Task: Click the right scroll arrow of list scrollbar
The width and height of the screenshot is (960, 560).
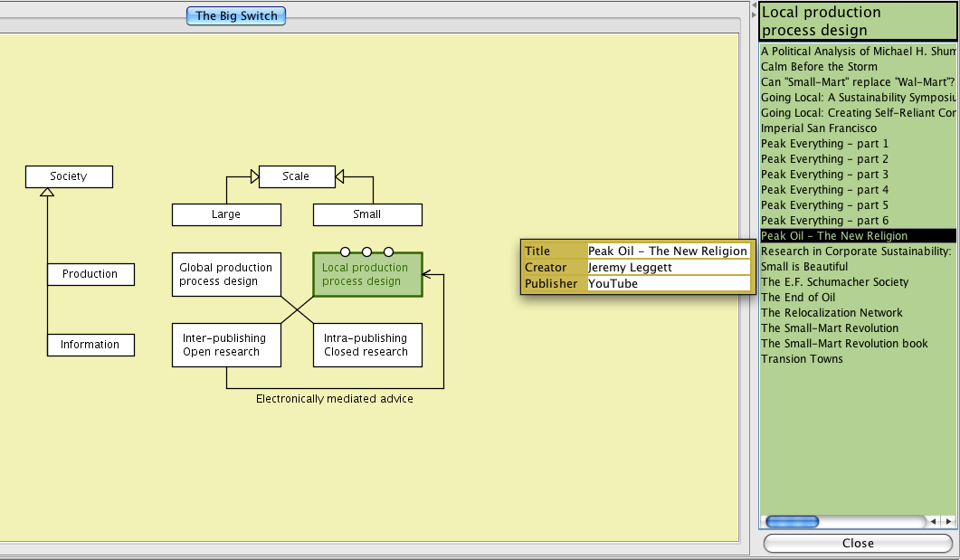Action: (947, 522)
